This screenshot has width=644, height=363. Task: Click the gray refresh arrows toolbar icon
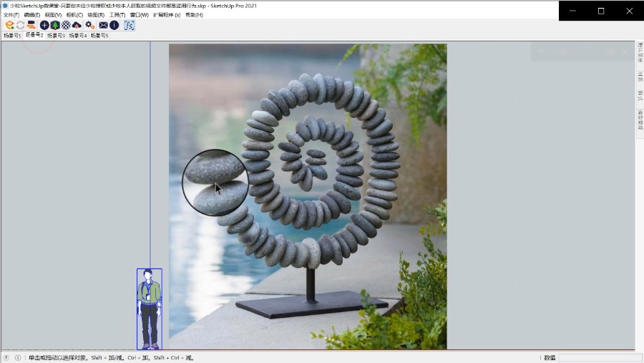pos(20,26)
